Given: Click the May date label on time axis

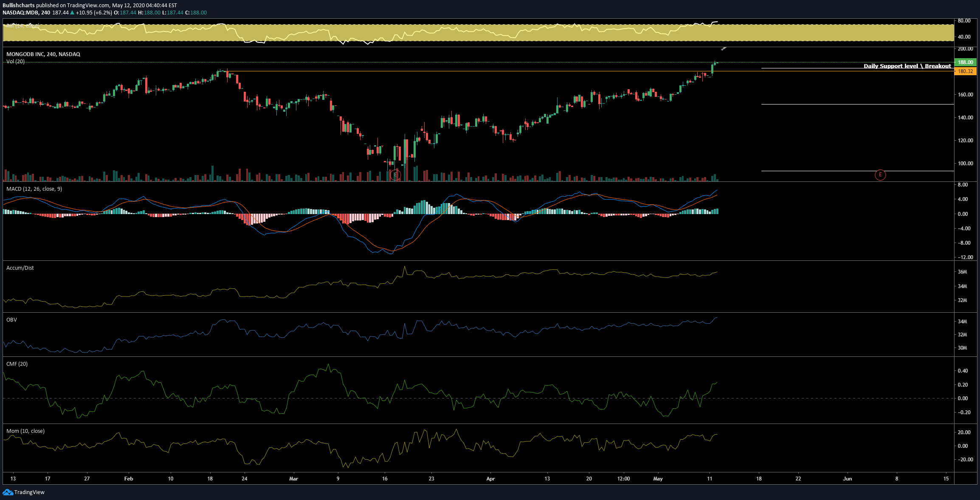Looking at the screenshot, I should (x=658, y=479).
